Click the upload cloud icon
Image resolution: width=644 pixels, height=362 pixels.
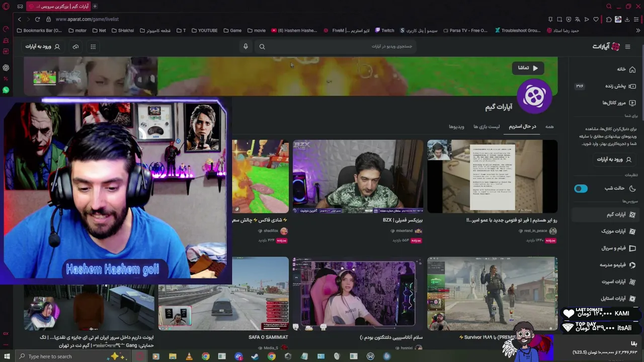75,47
